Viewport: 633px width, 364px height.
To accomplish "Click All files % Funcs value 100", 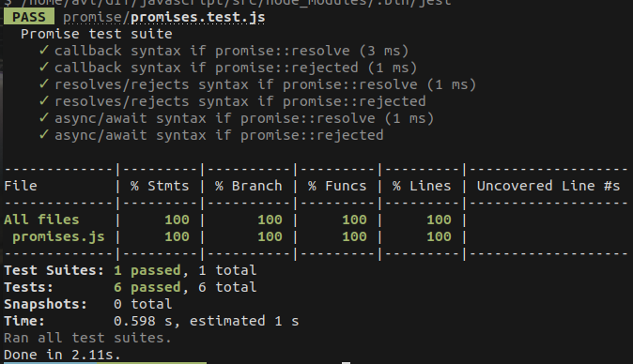I will pos(354,220).
